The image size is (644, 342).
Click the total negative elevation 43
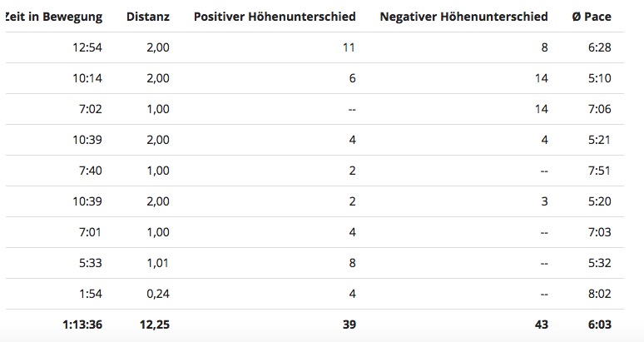(541, 325)
